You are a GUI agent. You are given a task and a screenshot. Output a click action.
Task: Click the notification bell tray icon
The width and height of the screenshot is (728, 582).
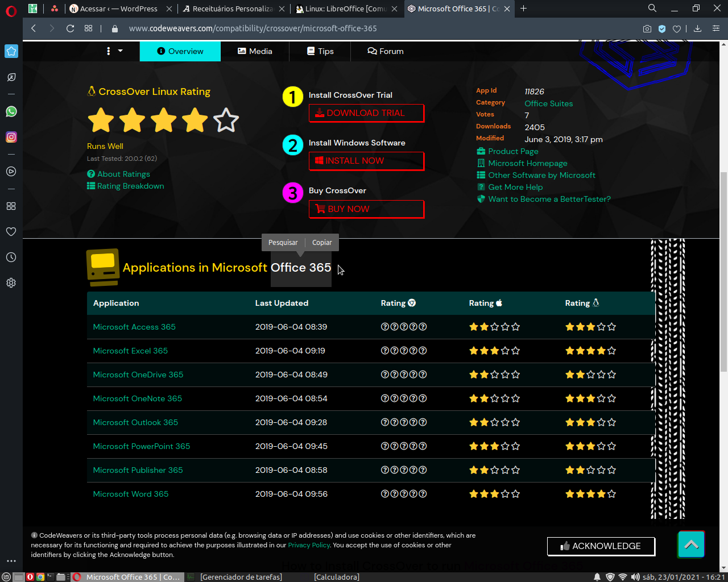[x=597, y=577]
